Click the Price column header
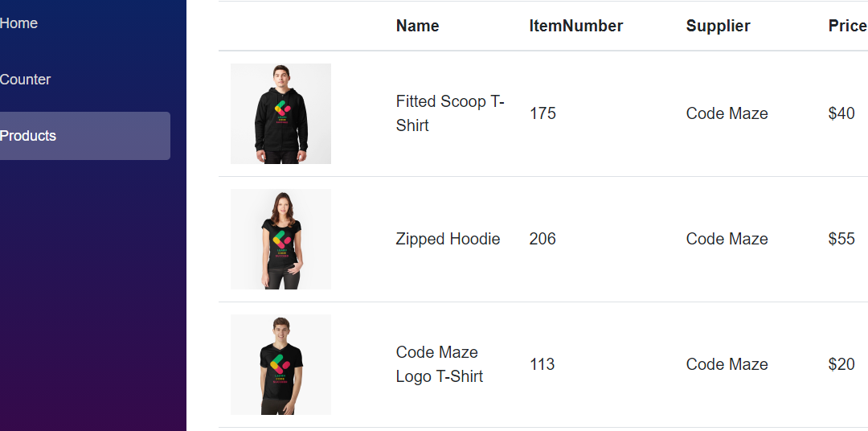 (847, 26)
